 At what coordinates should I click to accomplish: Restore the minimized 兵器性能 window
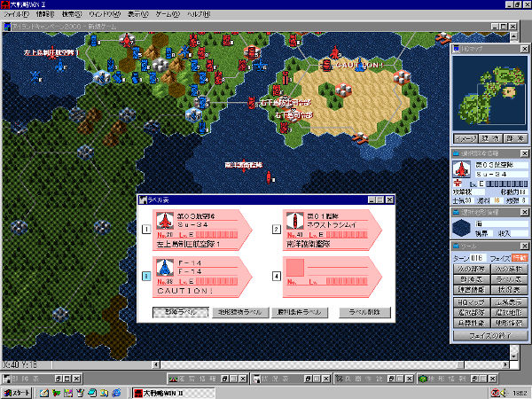pyautogui.click(x=391, y=379)
